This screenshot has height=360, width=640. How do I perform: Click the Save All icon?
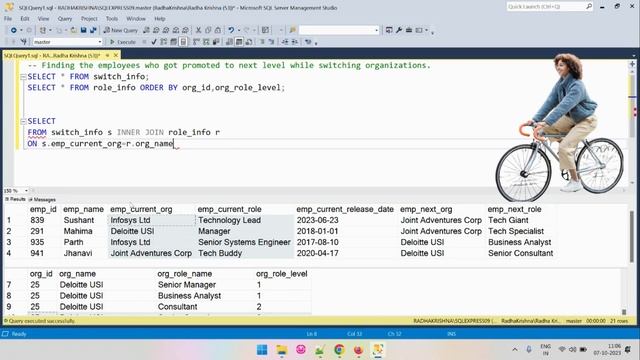pos(93,30)
